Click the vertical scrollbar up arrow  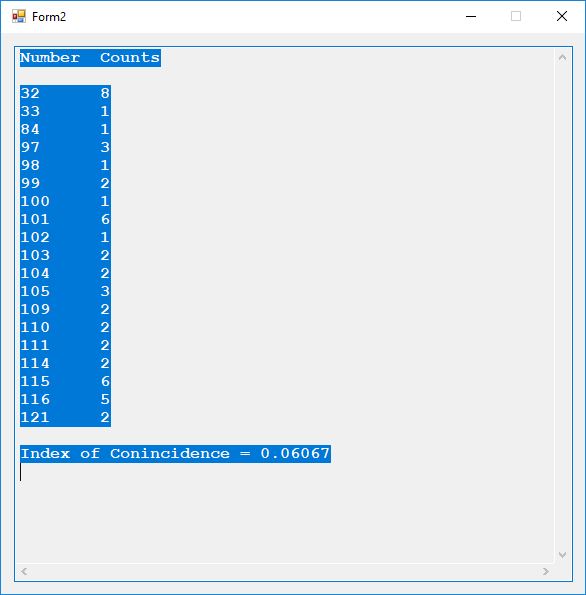(x=562, y=57)
